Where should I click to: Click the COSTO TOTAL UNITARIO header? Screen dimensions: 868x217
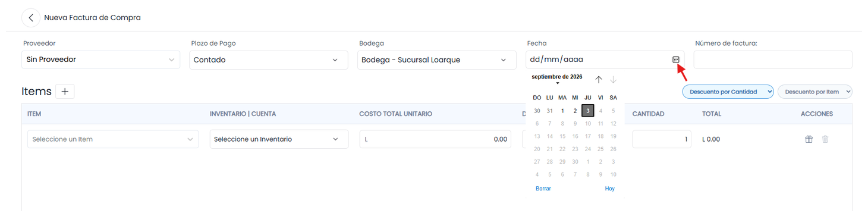pyautogui.click(x=395, y=114)
